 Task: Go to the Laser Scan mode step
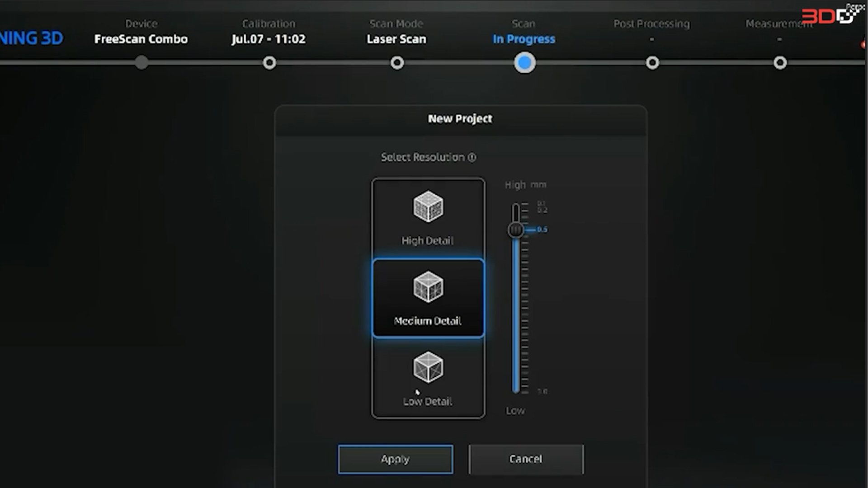point(396,39)
